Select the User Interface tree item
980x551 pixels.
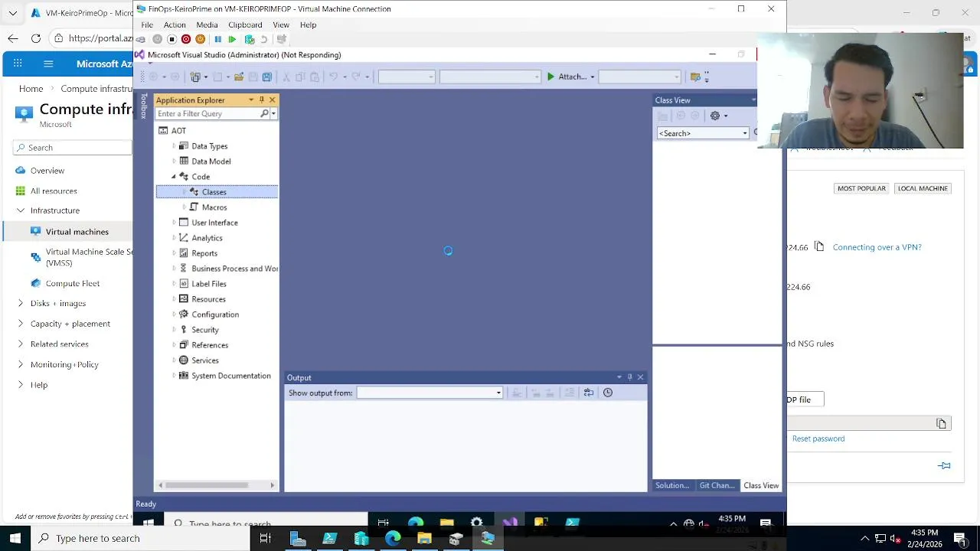coord(214,223)
